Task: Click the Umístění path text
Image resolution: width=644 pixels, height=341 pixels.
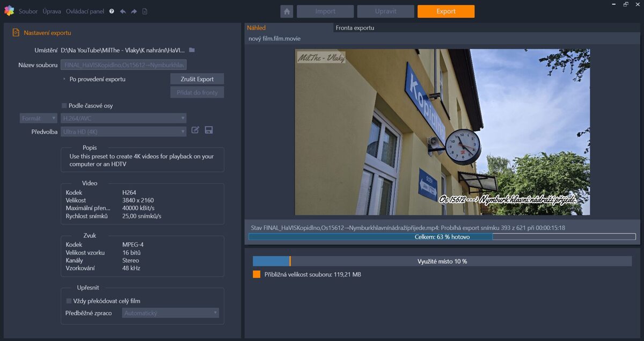Action: tap(123, 50)
